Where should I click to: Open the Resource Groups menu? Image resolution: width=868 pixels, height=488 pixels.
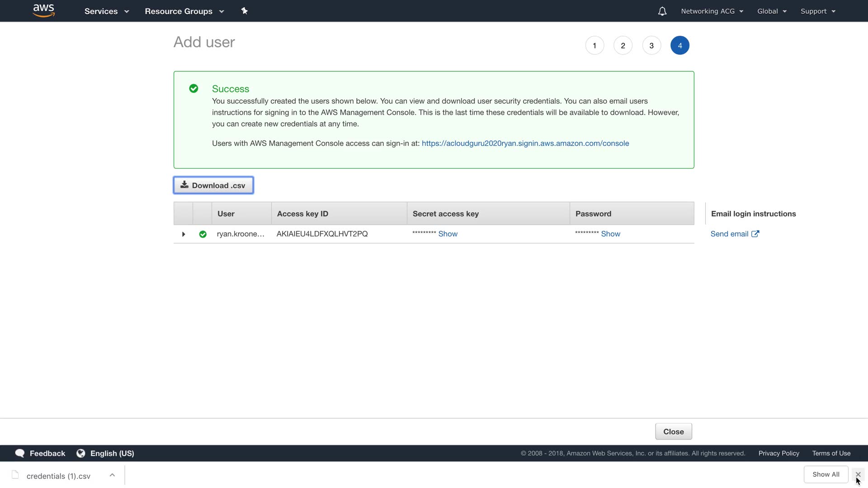pyautogui.click(x=184, y=11)
